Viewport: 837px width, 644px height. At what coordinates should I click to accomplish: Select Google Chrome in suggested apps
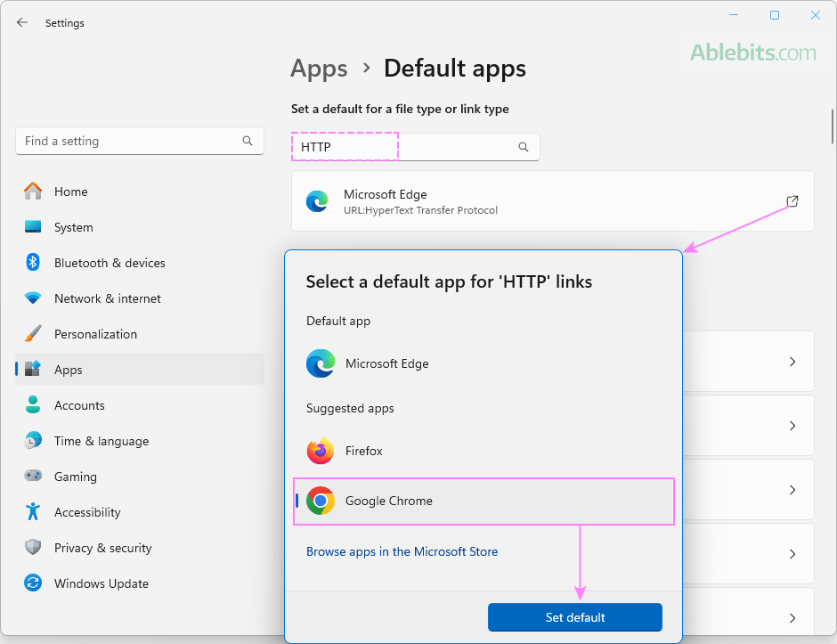[484, 501]
